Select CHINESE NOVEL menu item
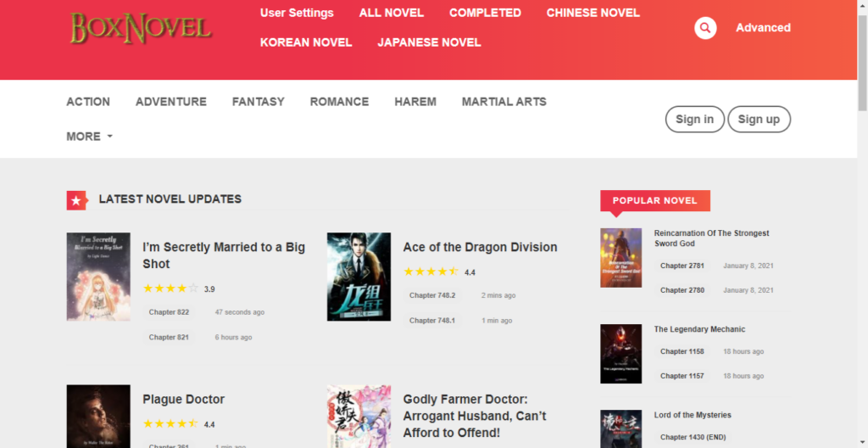868x448 pixels. click(x=593, y=13)
